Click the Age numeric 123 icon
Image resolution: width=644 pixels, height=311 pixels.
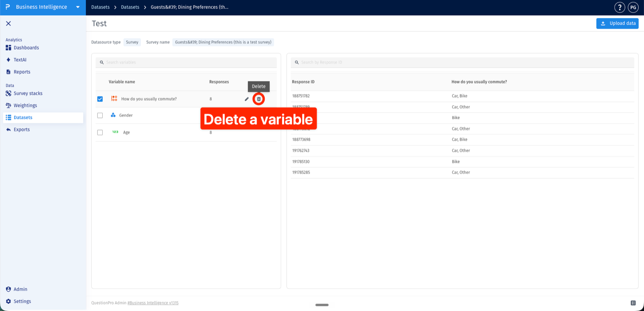(x=115, y=132)
